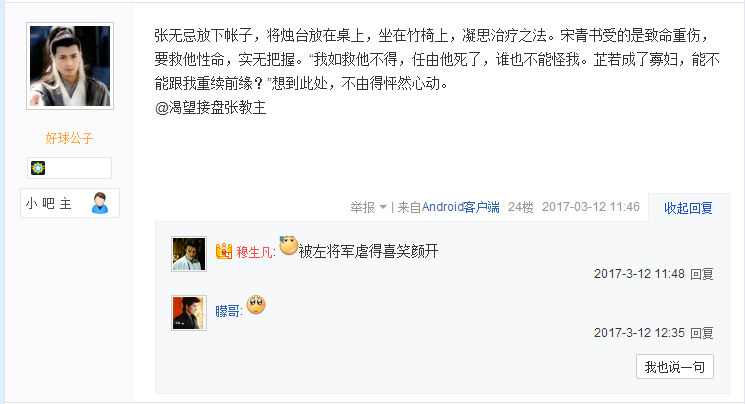The height and width of the screenshot is (404, 745).
Task: Click 滕哥's small avatar thumbnail
Action: click(189, 313)
